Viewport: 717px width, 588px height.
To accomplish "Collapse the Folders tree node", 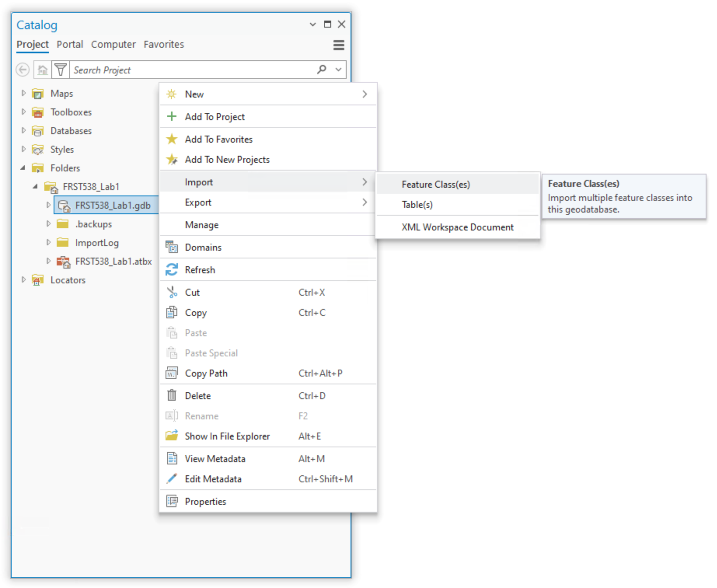I will pyautogui.click(x=23, y=168).
